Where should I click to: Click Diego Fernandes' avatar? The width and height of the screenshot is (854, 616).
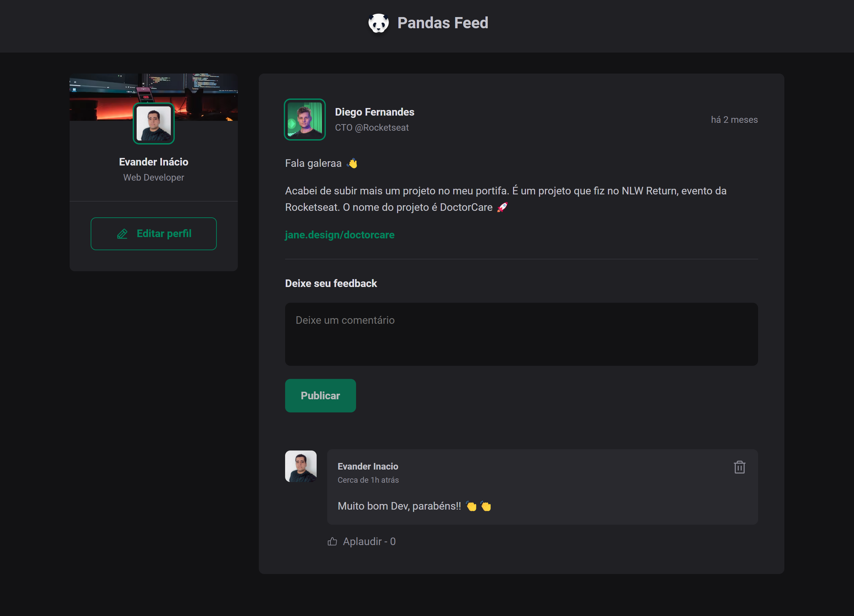click(304, 120)
